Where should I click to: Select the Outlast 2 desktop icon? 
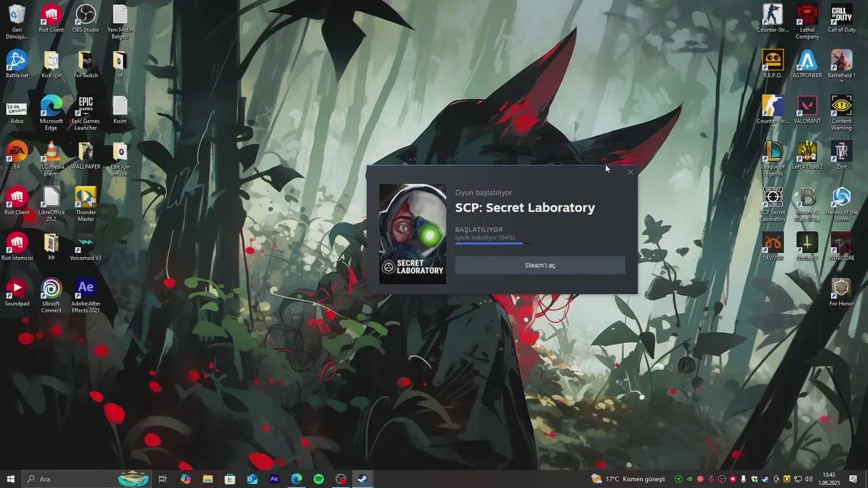pos(807,246)
